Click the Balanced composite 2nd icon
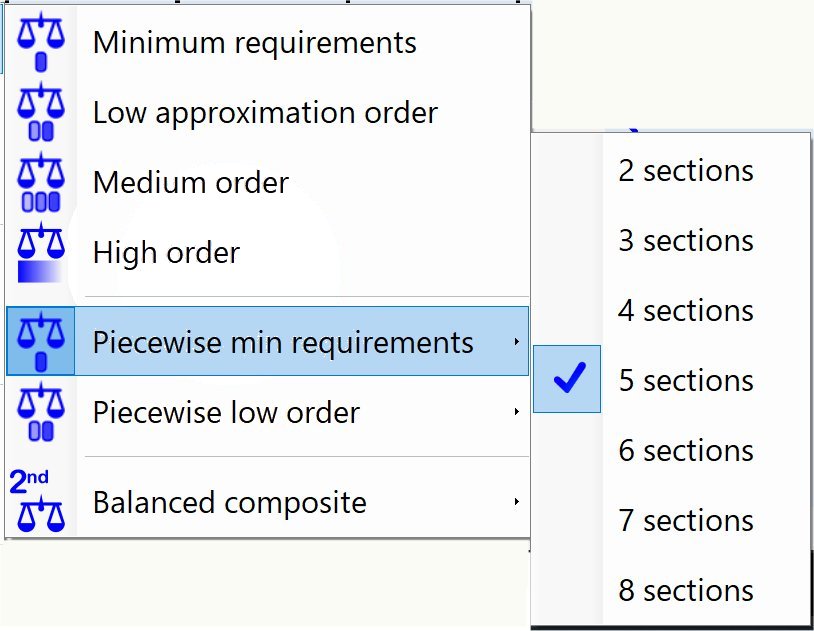 41,500
